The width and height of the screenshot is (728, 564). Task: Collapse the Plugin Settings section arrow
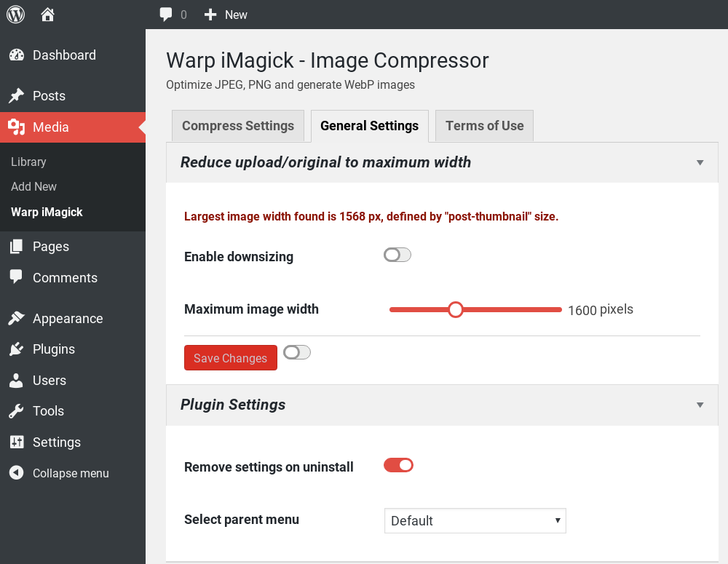tap(700, 405)
